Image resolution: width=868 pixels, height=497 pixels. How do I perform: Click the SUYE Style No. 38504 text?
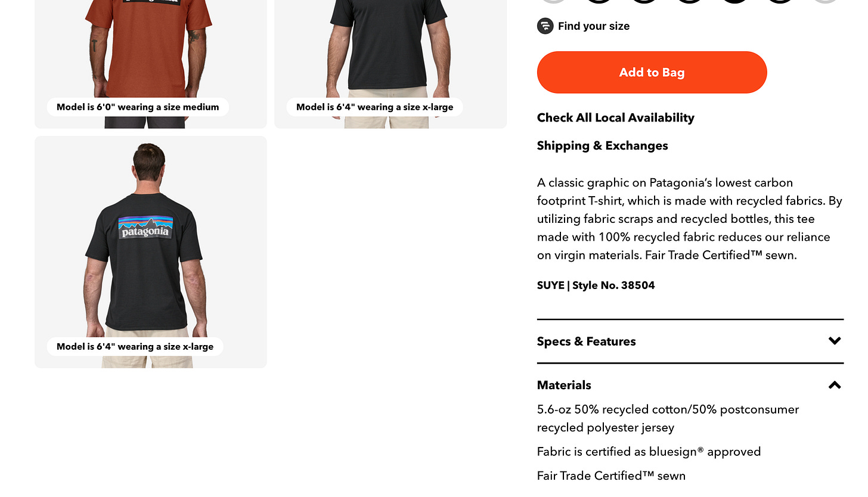[596, 285]
